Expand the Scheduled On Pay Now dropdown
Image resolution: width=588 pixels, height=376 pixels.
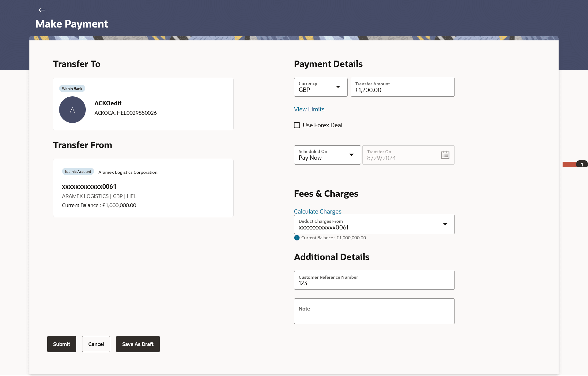pos(327,155)
